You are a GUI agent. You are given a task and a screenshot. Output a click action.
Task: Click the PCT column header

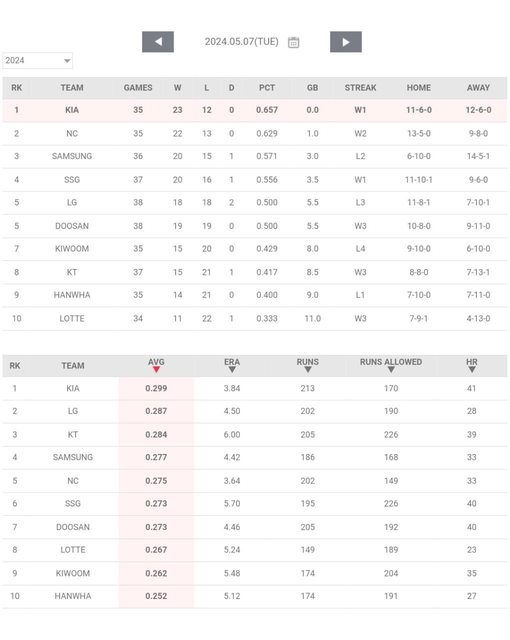tap(267, 88)
